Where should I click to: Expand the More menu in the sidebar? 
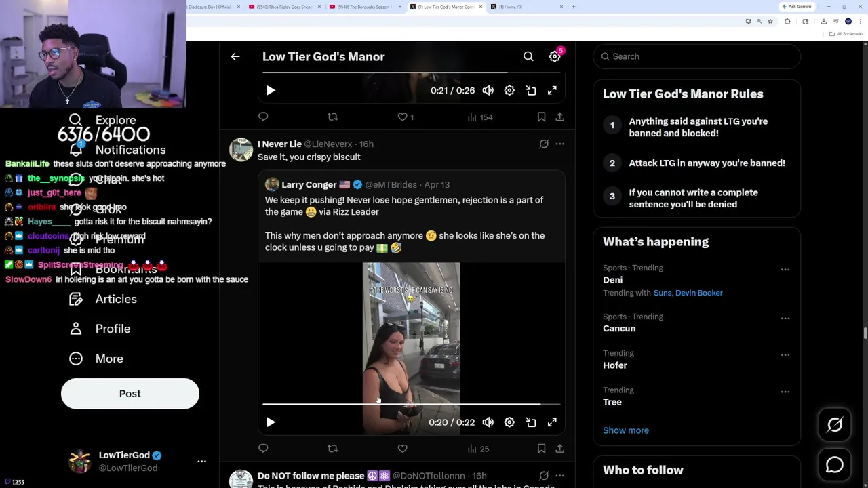pos(96,359)
